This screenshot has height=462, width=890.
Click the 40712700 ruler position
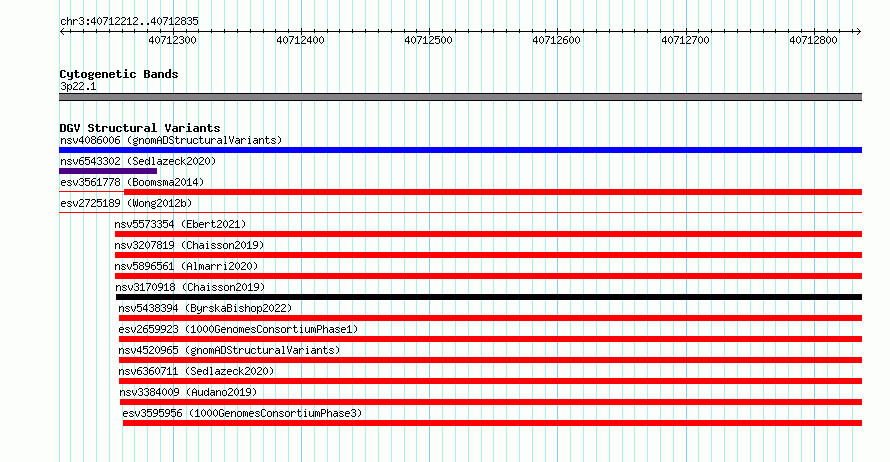[685, 40]
